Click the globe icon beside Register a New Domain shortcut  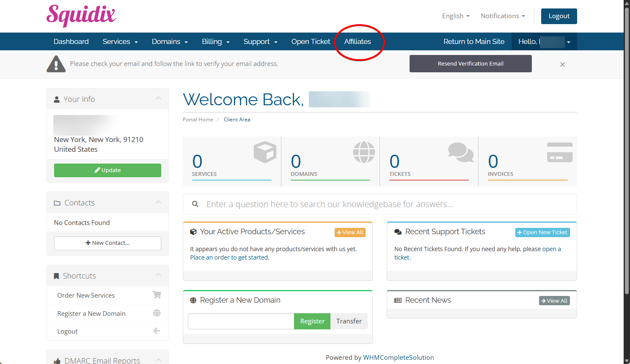pyautogui.click(x=157, y=313)
